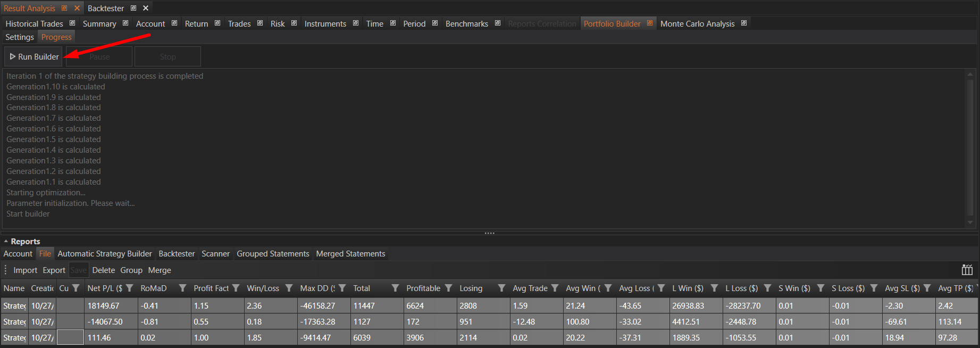Click the filter icon on Net P/L column
This screenshot has height=348, width=980.
(129, 288)
